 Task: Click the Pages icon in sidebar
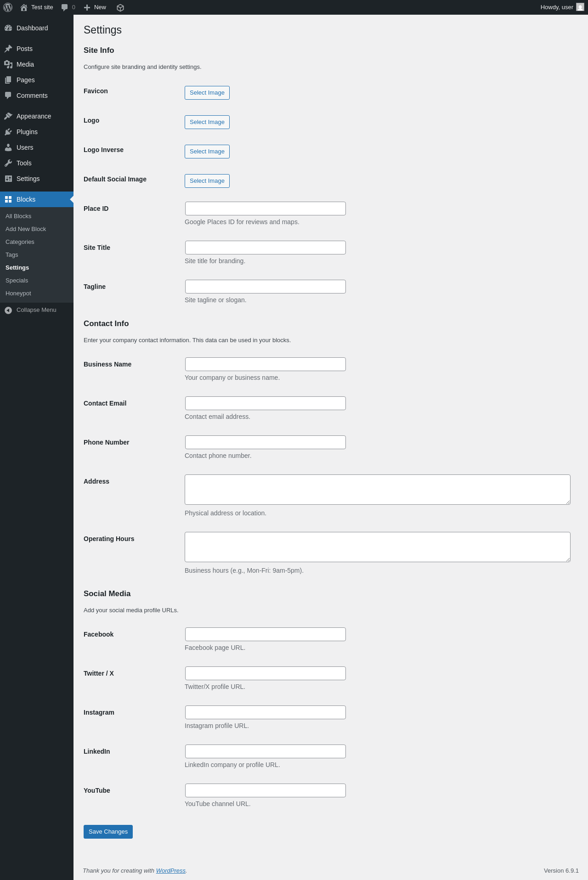(8, 80)
